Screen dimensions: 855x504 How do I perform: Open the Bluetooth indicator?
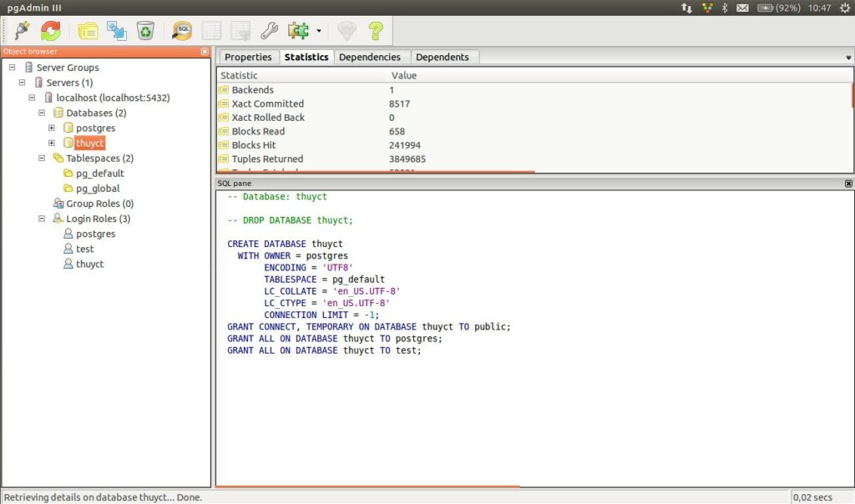pos(725,8)
